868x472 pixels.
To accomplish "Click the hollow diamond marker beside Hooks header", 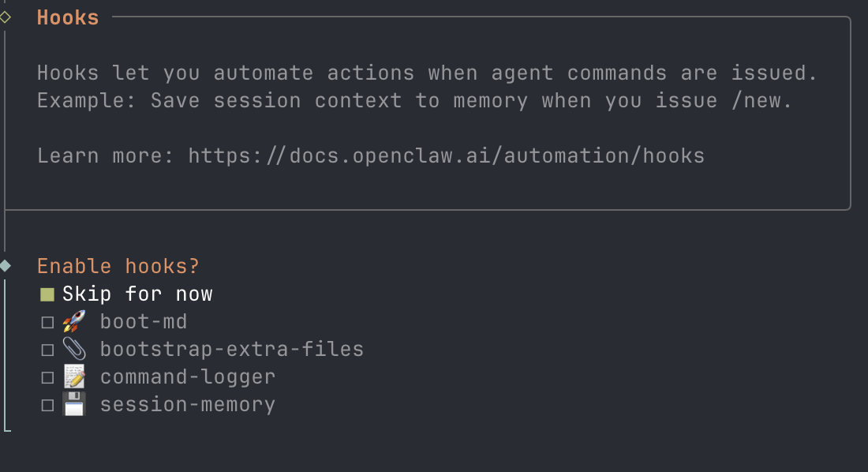I will click(7, 17).
